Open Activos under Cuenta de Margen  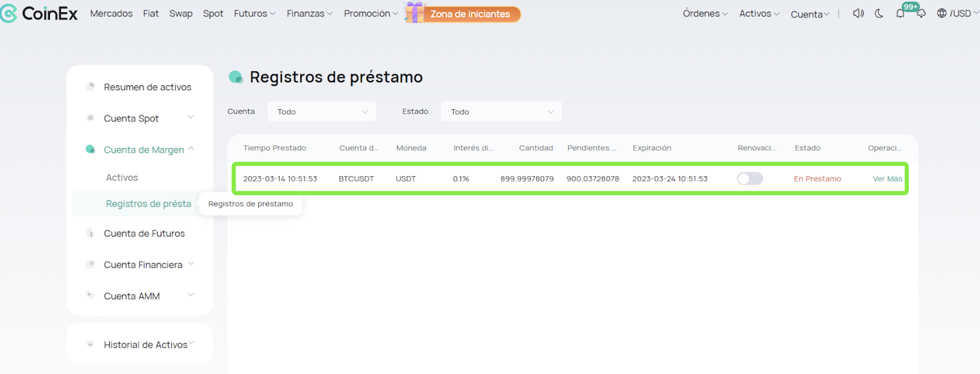(x=122, y=178)
